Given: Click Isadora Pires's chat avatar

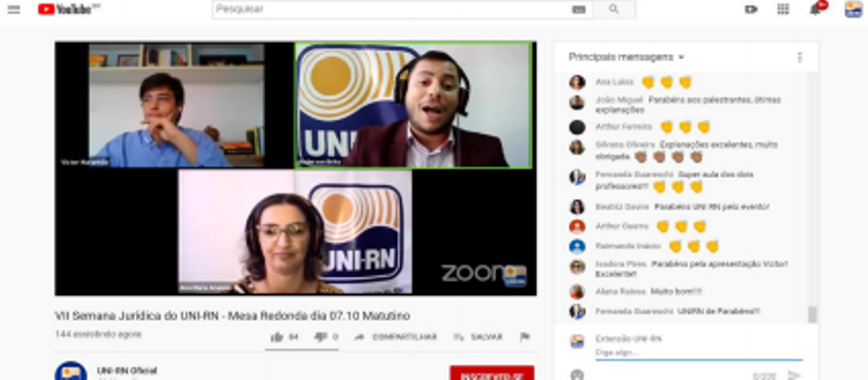Looking at the screenshot, I should tap(576, 266).
